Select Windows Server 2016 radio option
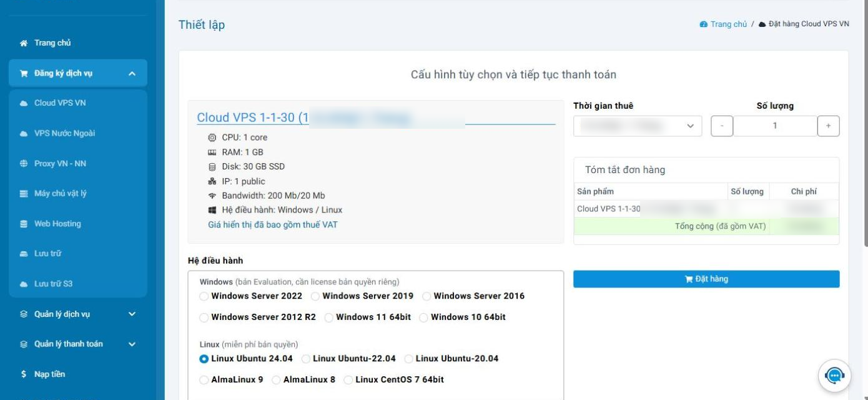 tap(427, 296)
